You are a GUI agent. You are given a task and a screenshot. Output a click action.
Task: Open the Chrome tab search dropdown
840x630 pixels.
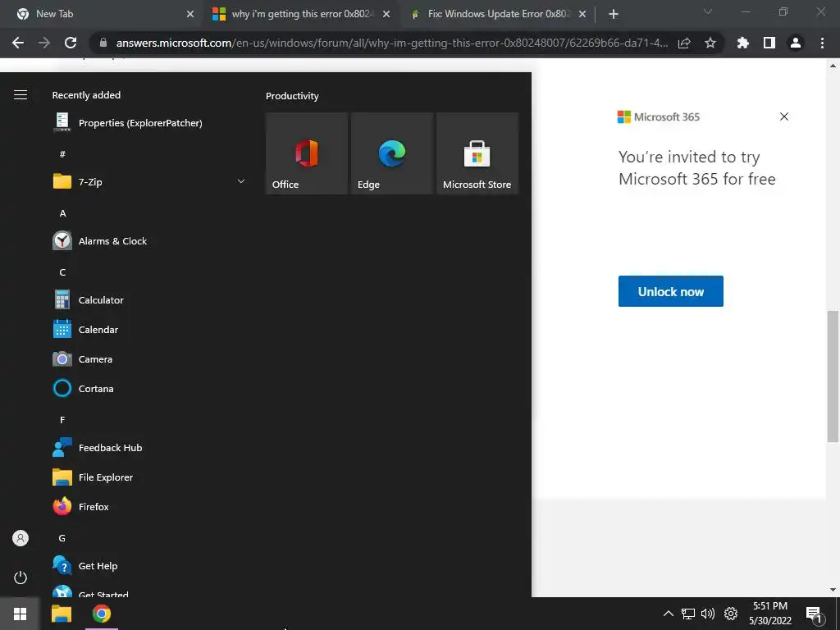point(708,11)
